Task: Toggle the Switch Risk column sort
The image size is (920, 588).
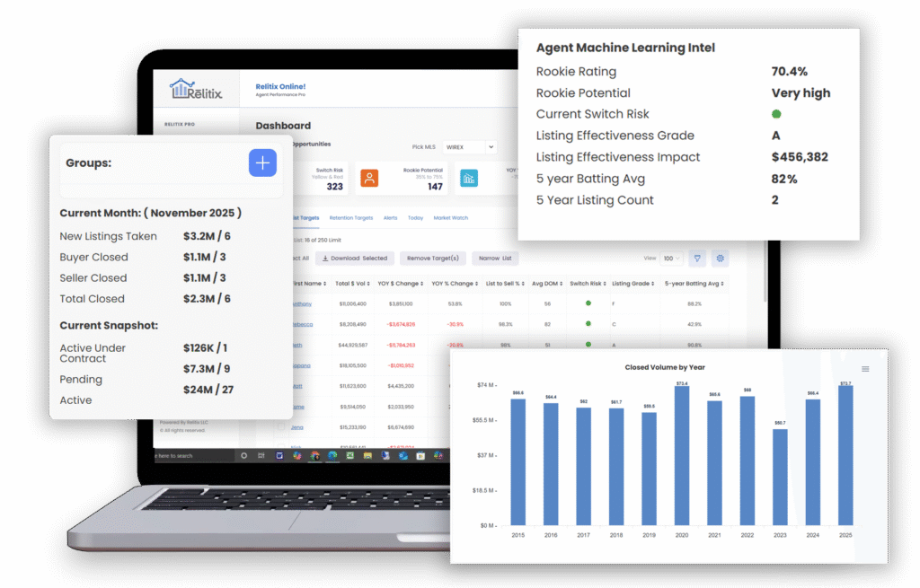Action: [604, 284]
